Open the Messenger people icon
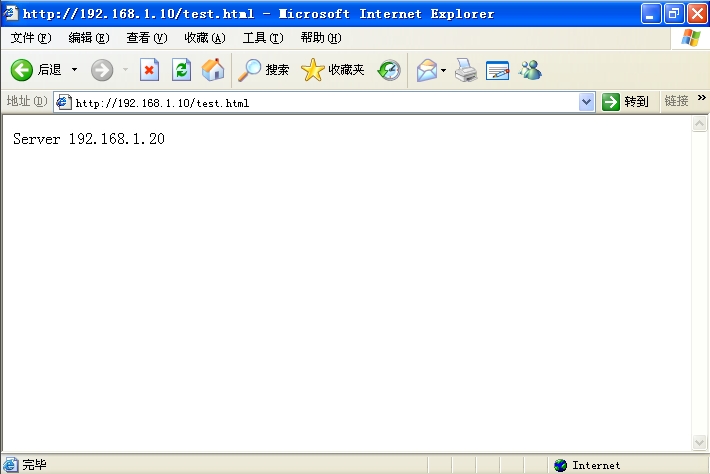The image size is (710, 474). point(530,70)
